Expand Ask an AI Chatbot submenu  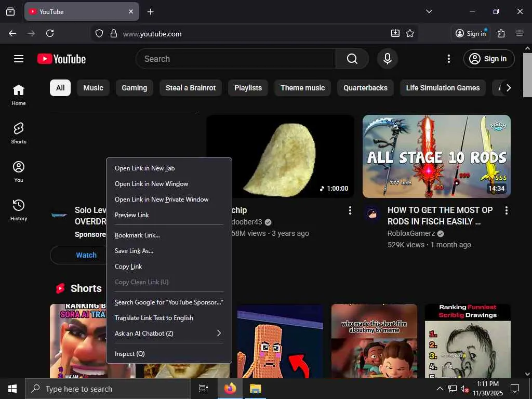pos(169,333)
